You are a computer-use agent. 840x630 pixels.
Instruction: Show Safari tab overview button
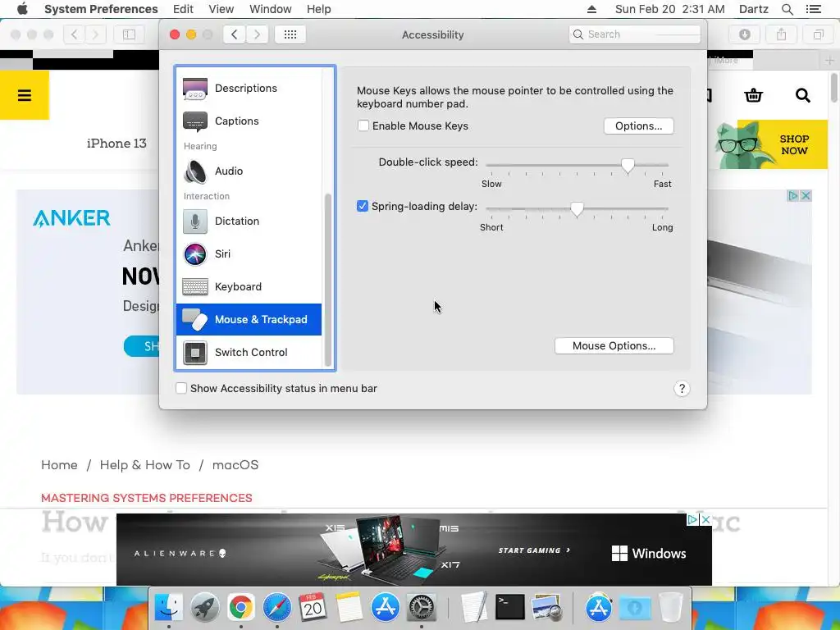818,34
